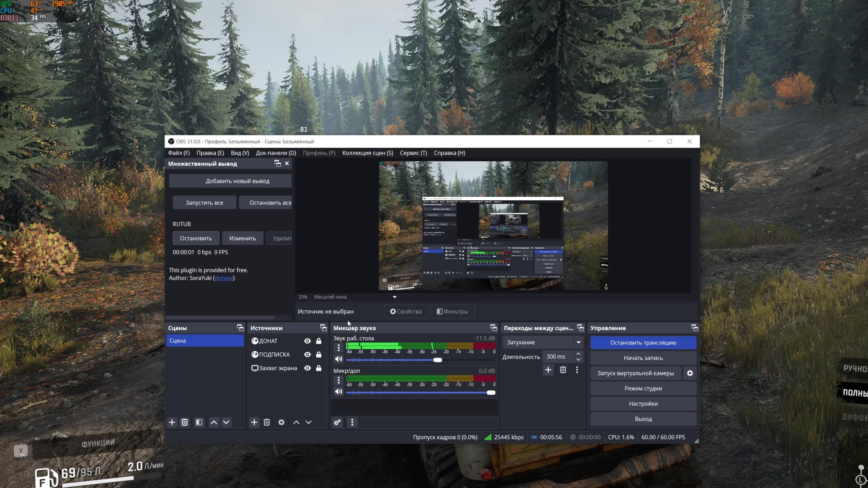Open Вид (V) menu

point(240,153)
